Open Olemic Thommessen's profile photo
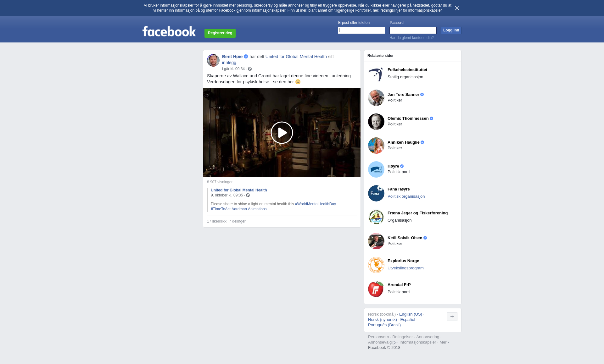This screenshot has width=604, height=364. [x=376, y=122]
